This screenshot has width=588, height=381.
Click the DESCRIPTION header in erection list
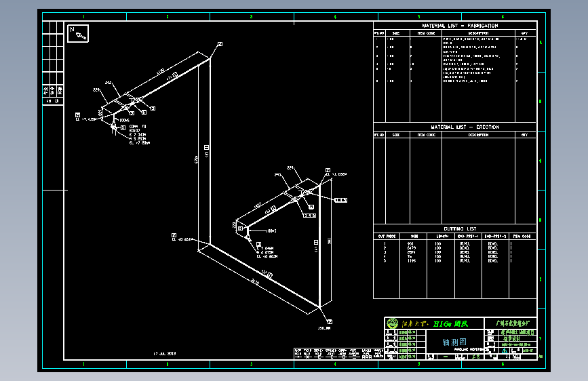coord(479,135)
